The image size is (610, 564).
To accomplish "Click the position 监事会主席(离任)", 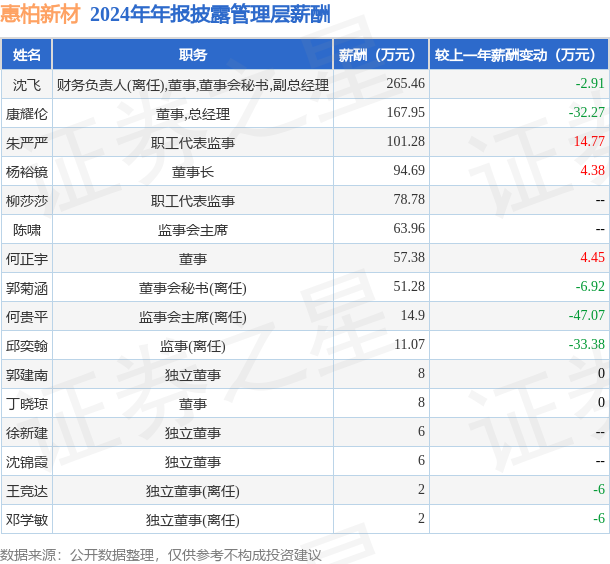I will [193, 317].
